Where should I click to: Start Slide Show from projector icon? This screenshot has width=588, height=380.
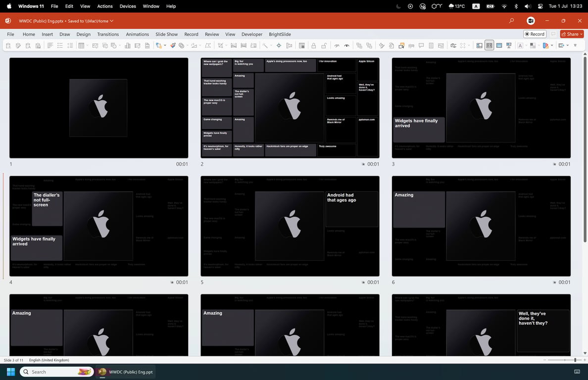pos(509,46)
